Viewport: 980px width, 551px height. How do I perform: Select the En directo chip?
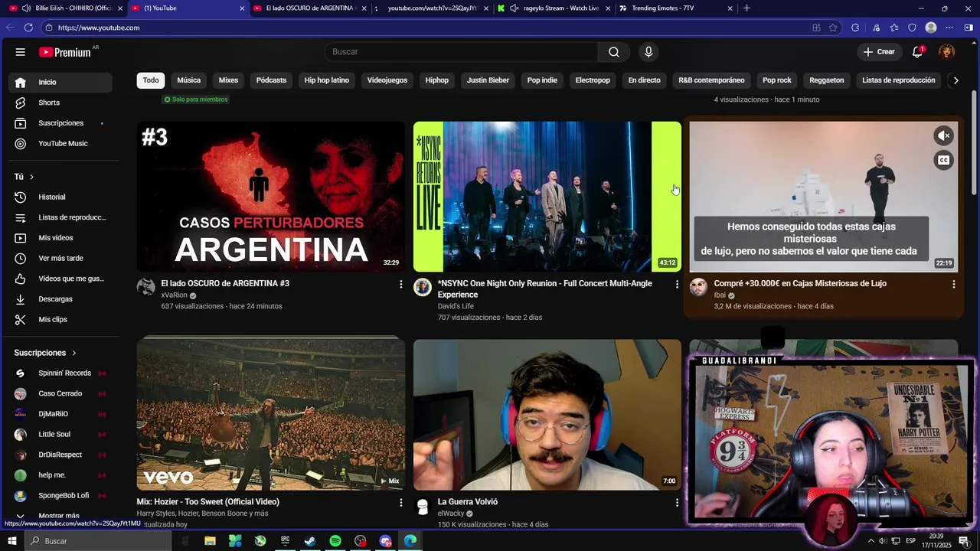pos(644,80)
